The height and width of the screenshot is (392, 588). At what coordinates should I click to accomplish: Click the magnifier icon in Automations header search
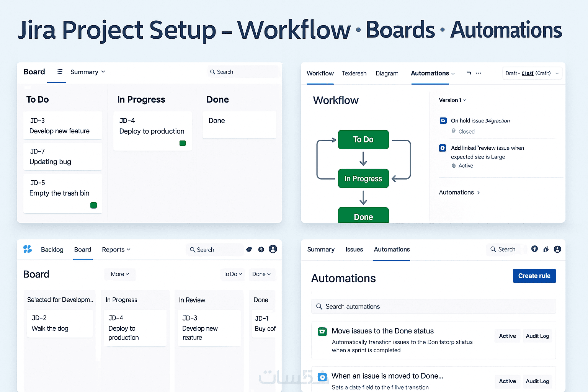(x=493, y=249)
